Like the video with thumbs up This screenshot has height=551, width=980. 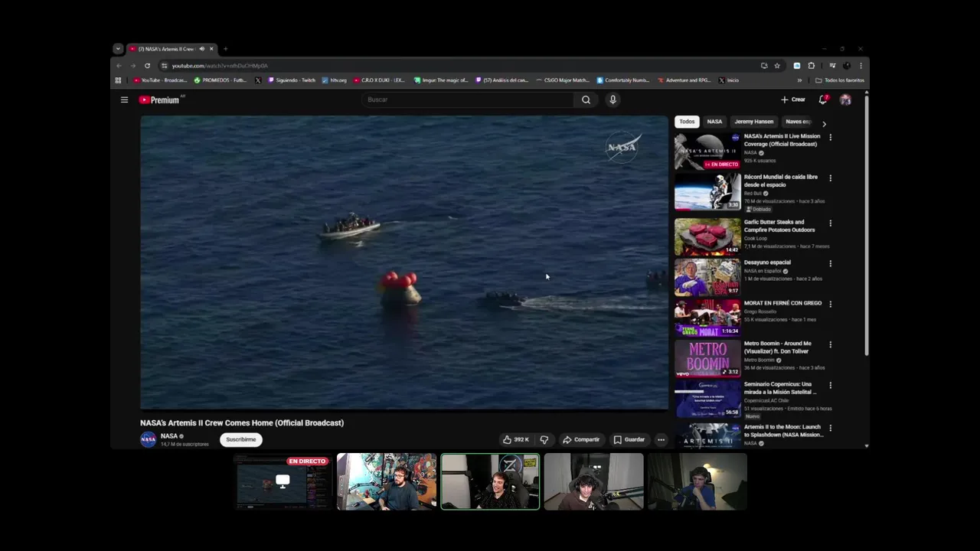(x=516, y=439)
